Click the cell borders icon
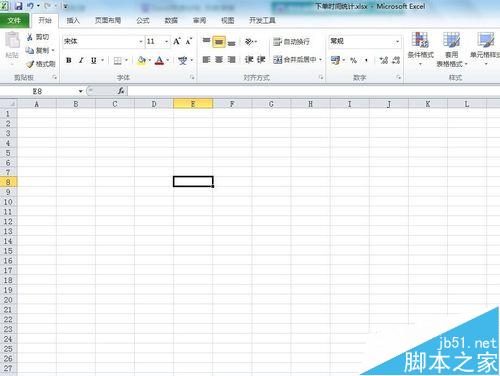This screenshot has width=500, height=376. click(x=117, y=60)
